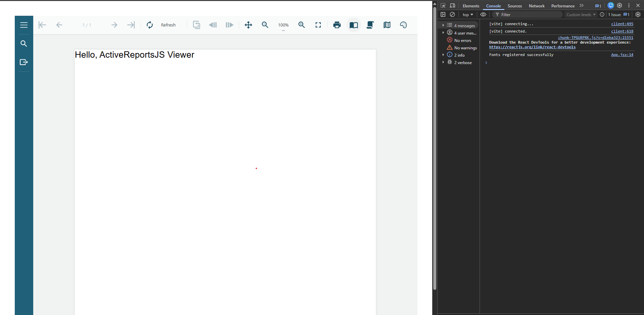Switch to the Sources tab
This screenshot has width=644, height=315.
[514, 6]
